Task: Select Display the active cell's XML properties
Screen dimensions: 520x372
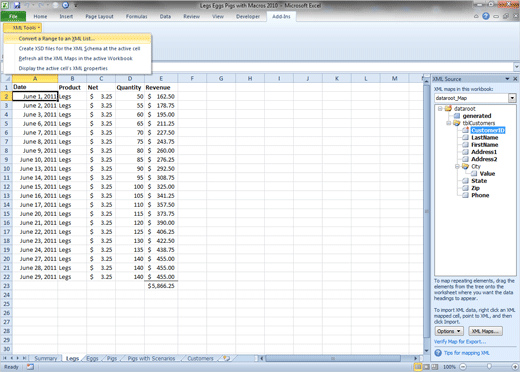Action: 77,68
